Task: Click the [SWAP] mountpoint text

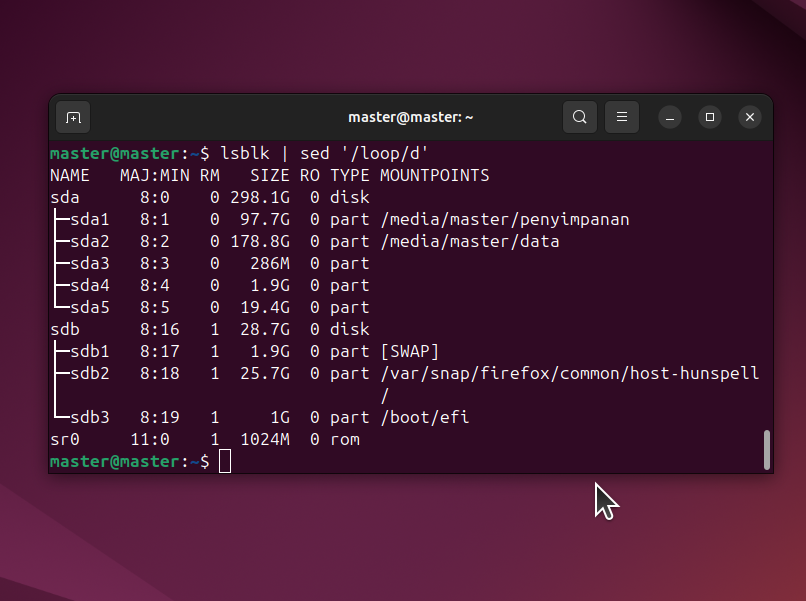Action: pyautogui.click(x=410, y=352)
